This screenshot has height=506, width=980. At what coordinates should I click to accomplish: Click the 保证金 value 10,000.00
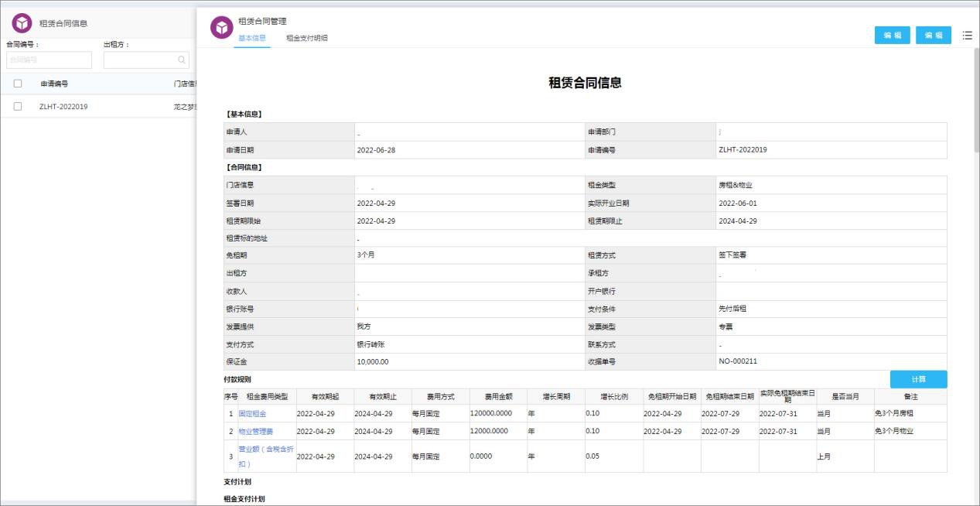coord(373,361)
